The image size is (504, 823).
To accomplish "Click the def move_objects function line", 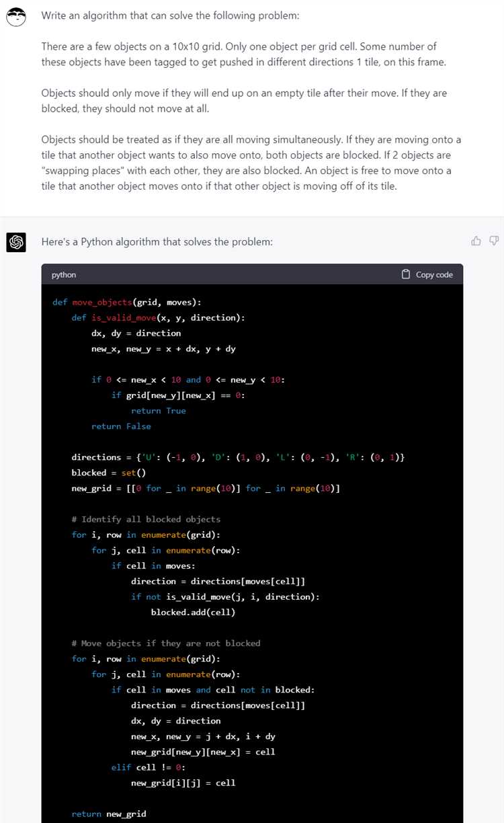I will pyautogui.click(x=126, y=302).
